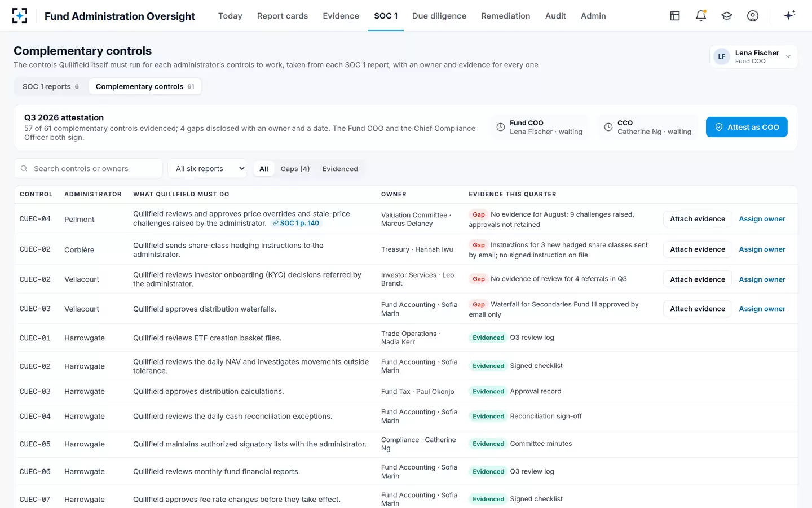The width and height of the screenshot is (812, 508).
Task: Attach evidence for Corblère CUEC-02
Action: [698, 249]
